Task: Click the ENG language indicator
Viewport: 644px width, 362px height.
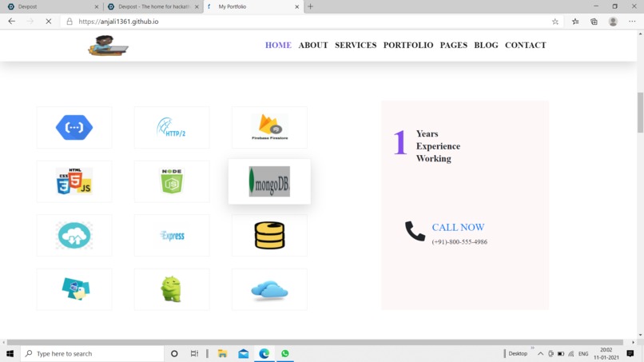Action: [583, 354]
